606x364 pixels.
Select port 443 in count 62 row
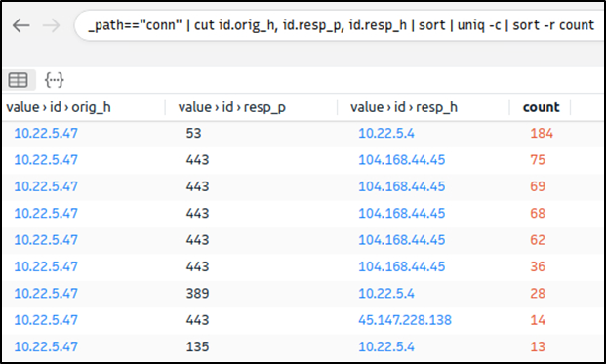pyautogui.click(x=197, y=240)
